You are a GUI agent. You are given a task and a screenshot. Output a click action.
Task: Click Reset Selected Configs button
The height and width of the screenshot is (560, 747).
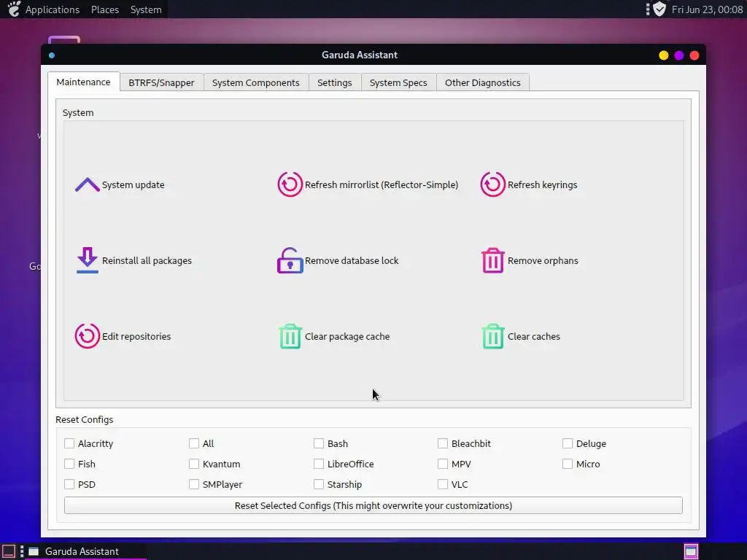pyautogui.click(x=373, y=506)
